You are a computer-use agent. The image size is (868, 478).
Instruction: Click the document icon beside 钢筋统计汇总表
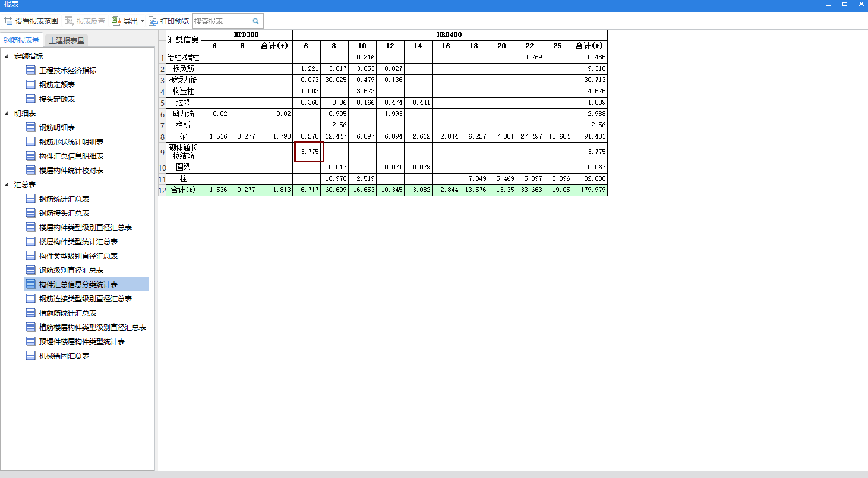(x=31, y=199)
